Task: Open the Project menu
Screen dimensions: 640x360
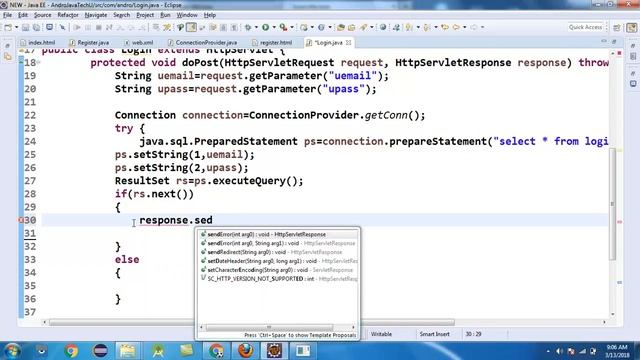Action: click(145, 15)
